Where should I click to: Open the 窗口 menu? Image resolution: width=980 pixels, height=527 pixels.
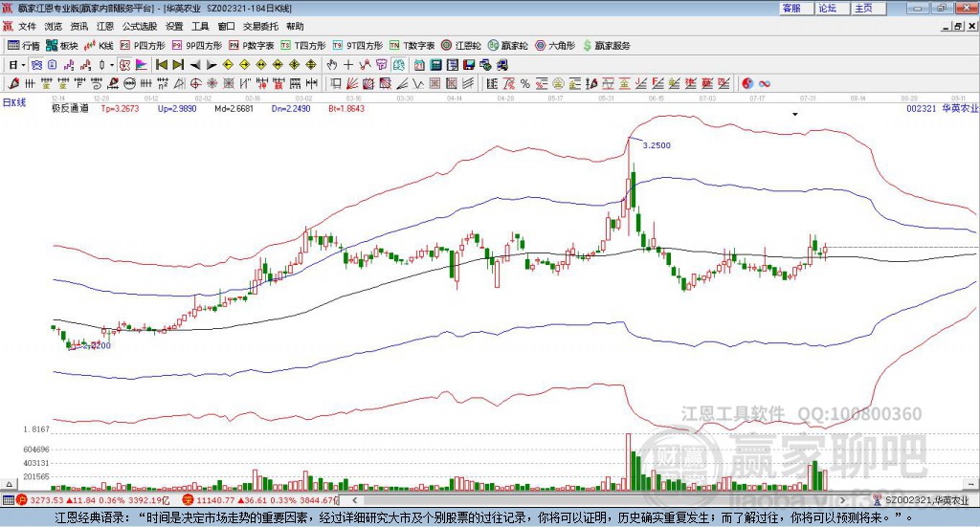coord(226,26)
